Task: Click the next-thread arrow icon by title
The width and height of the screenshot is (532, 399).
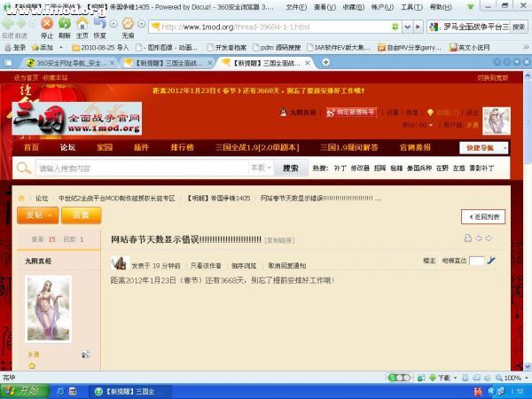Action: click(489, 239)
